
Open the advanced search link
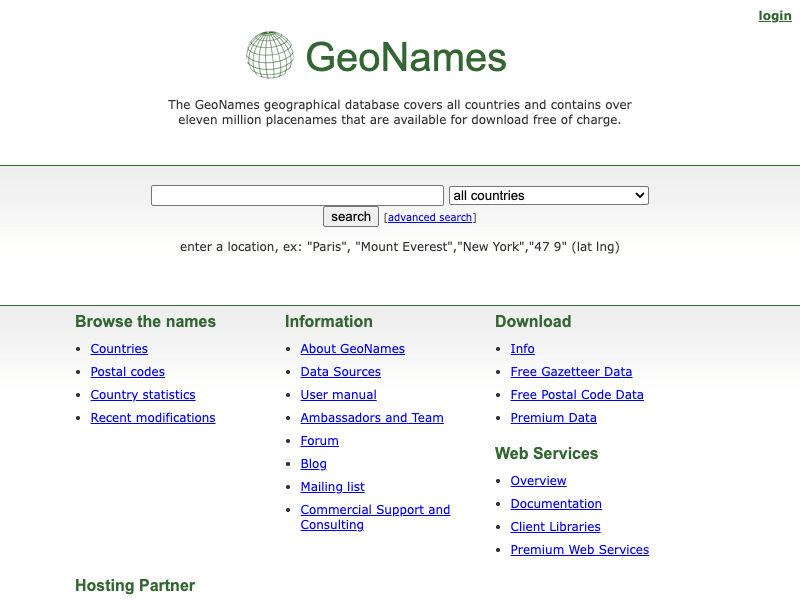click(430, 217)
